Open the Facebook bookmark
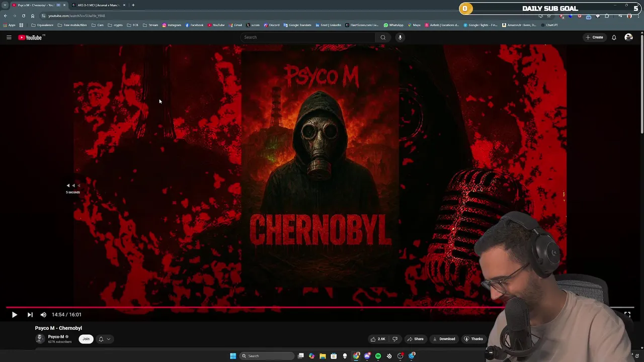This screenshot has height=362, width=644. point(194,25)
